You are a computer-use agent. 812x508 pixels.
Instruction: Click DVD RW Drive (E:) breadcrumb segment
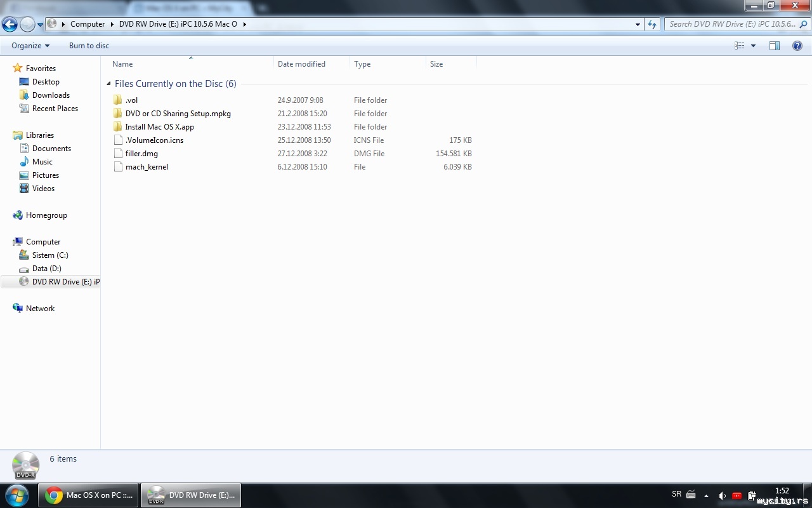point(178,24)
